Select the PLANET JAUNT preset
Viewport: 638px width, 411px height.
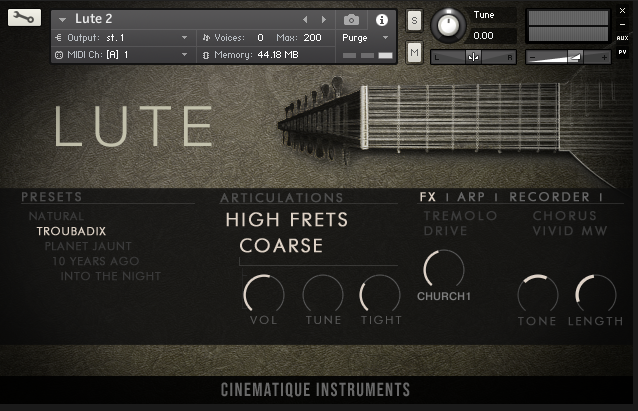click(x=88, y=246)
